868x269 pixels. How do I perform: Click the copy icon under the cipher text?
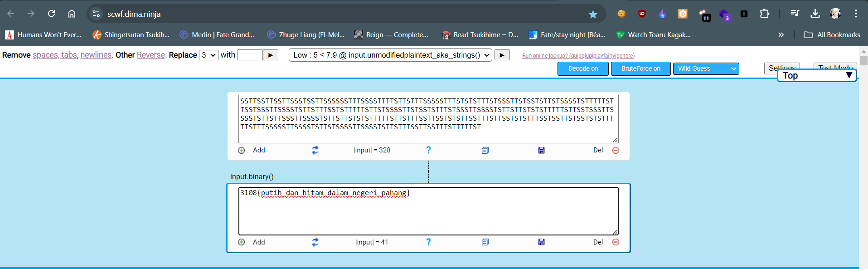coord(485,150)
